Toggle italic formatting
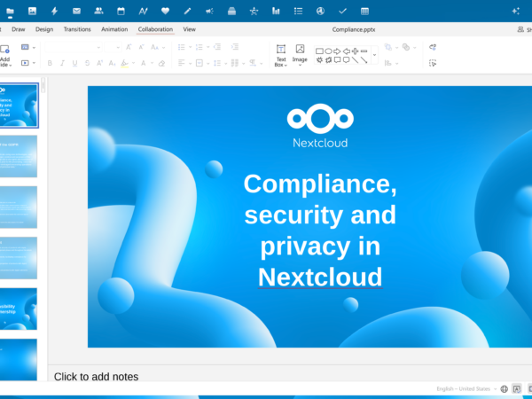This screenshot has height=399, width=532. pos(62,63)
